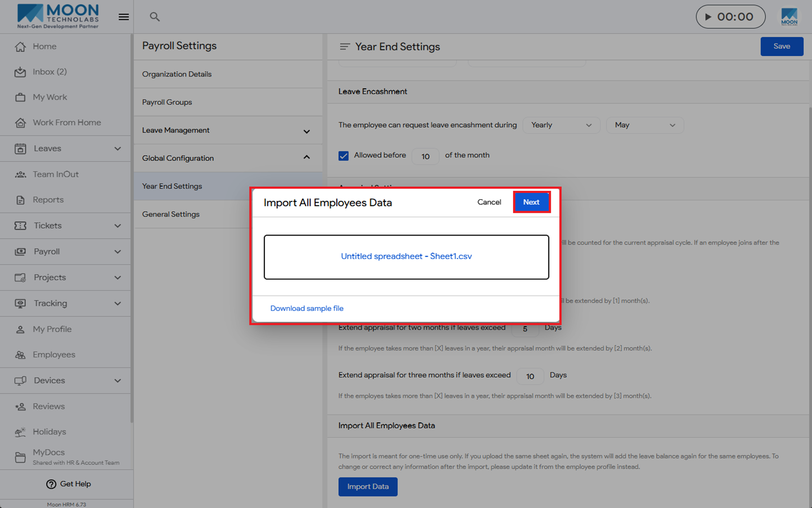Open the search magnifier icon
Screen dimensions: 812x508
coord(155,17)
